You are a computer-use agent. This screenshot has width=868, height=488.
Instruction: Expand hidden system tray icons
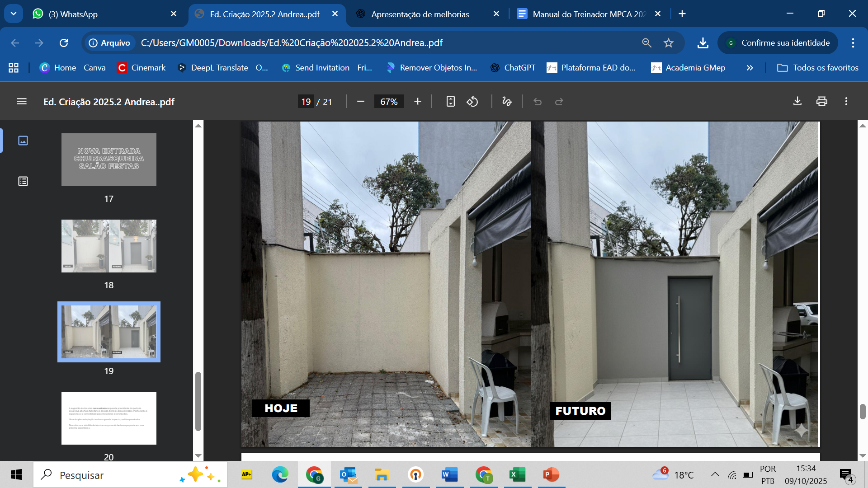(715, 474)
